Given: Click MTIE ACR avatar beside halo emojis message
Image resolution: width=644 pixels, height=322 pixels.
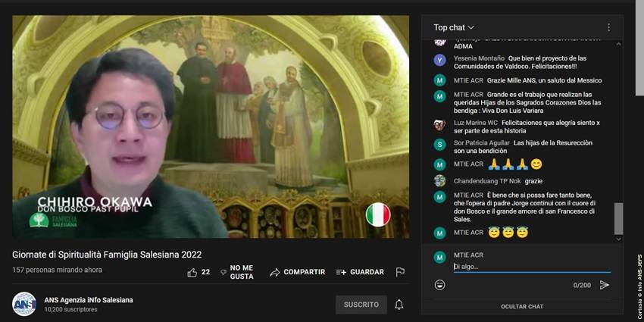Looking at the screenshot, I should (440, 233).
